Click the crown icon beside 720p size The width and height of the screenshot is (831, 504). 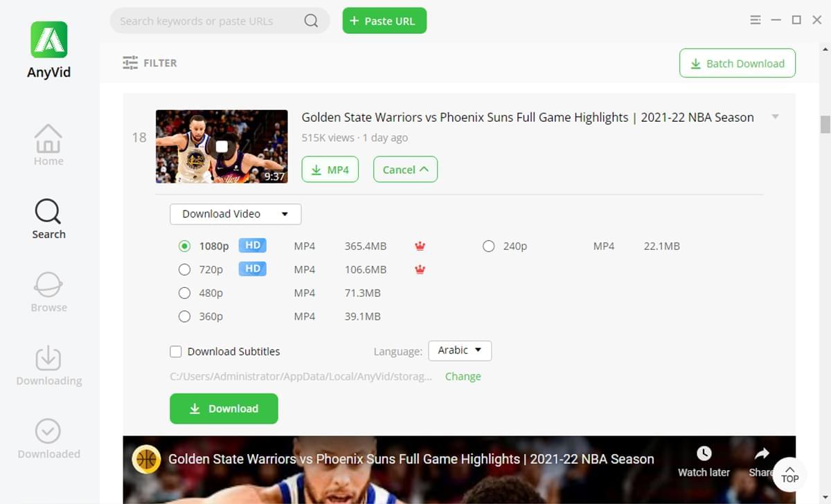point(420,269)
